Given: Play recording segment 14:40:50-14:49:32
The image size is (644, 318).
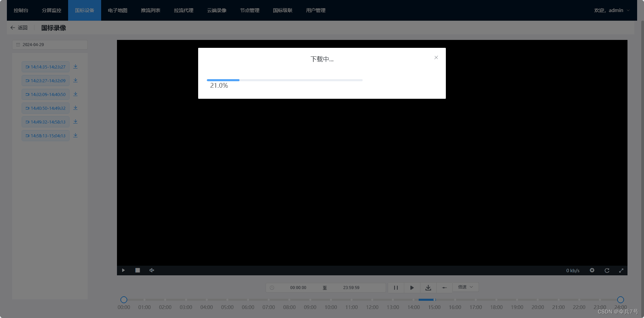Looking at the screenshot, I should (x=45, y=108).
